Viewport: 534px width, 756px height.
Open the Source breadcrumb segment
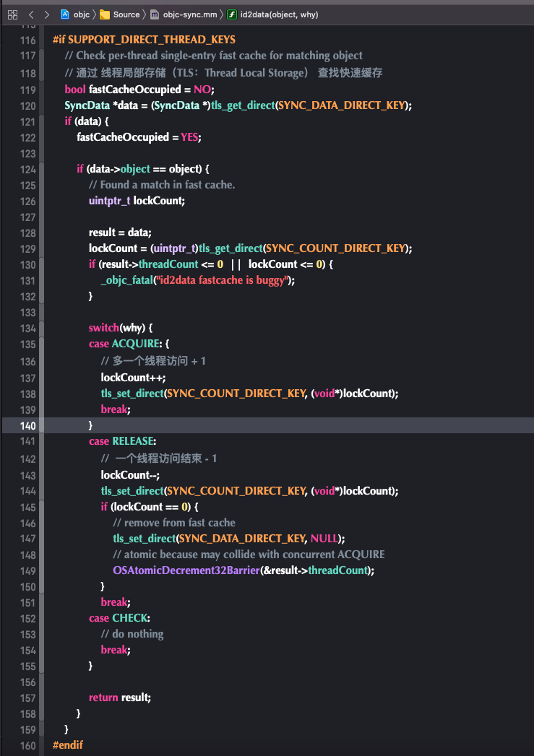pos(126,14)
